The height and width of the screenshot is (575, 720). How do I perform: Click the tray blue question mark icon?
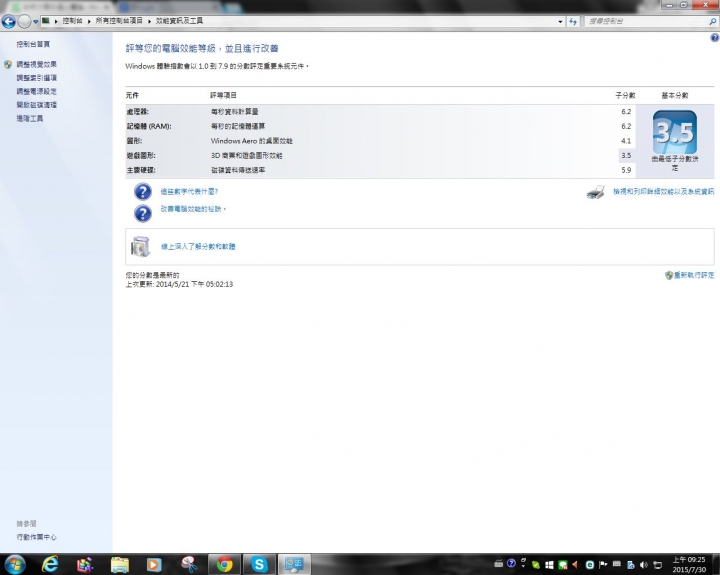click(x=511, y=564)
